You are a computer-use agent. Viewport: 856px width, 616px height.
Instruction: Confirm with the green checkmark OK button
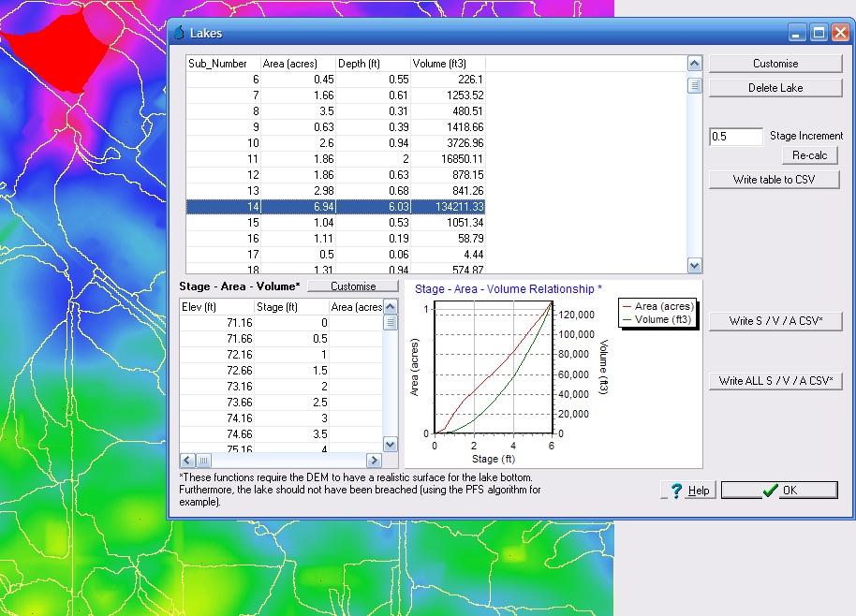[x=778, y=491]
